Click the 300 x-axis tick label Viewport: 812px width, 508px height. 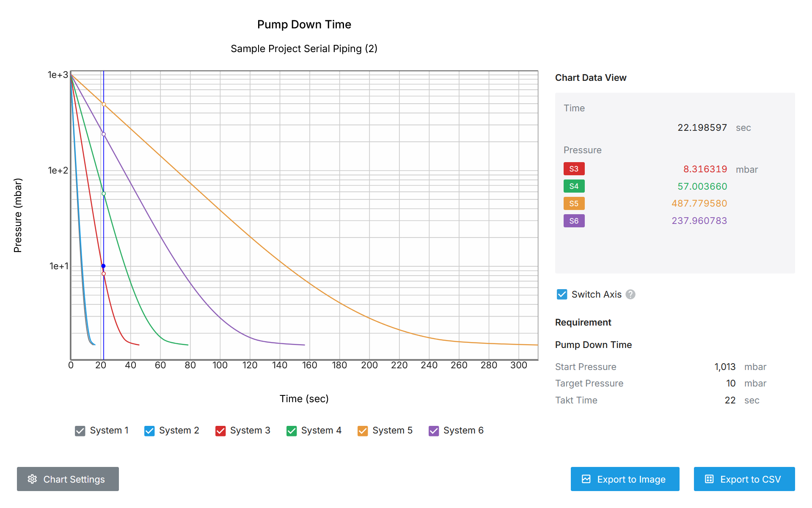pyautogui.click(x=519, y=365)
